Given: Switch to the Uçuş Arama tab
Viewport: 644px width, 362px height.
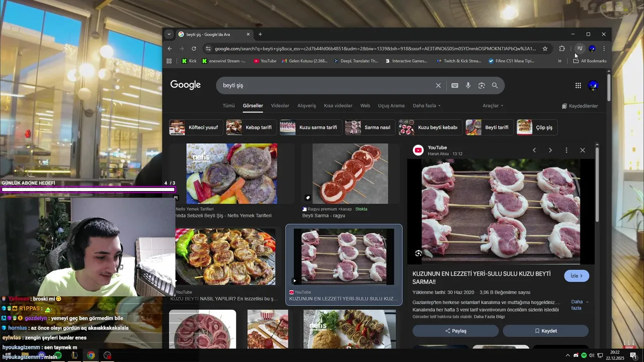Looking at the screenshot, I should [x=391, y=106].
